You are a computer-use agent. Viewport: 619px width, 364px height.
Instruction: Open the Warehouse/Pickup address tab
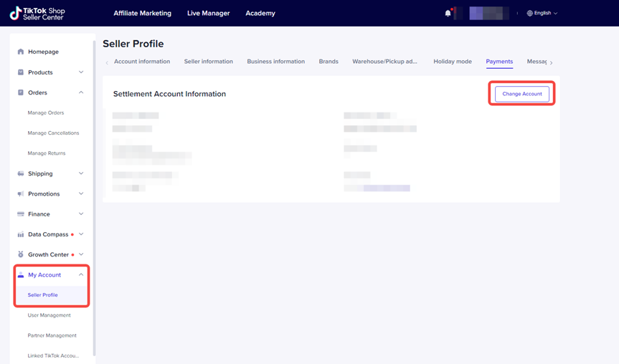pyautogui.click(x=384, y=62)
